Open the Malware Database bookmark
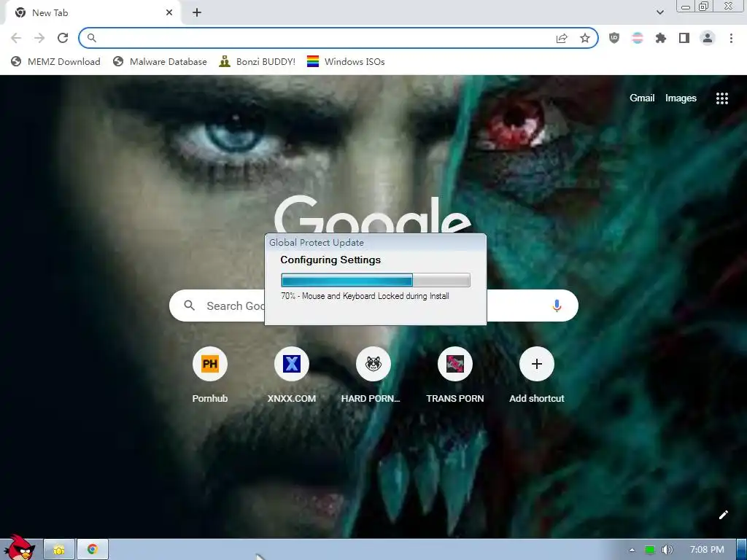747x560 pixels. (160, 61)
